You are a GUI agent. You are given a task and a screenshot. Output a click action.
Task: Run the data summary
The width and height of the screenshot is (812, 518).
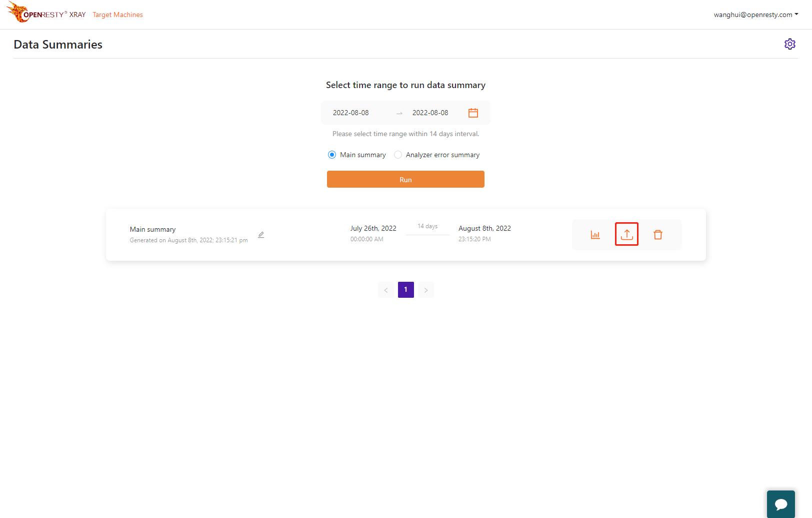405,179
